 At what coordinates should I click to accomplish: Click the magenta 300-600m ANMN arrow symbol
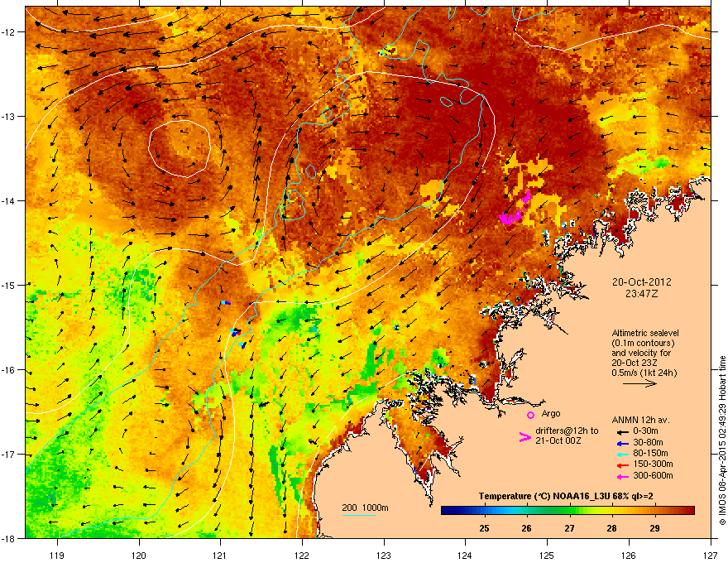pos(622,477)
